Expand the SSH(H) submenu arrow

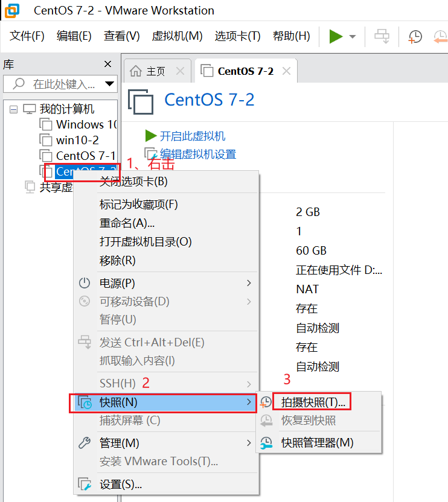tap(249, 384)
